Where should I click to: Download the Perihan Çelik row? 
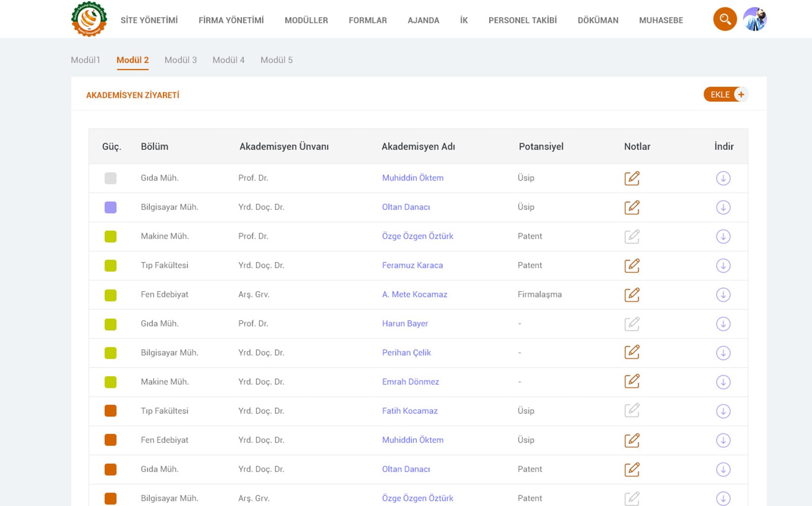click(723, 353)
